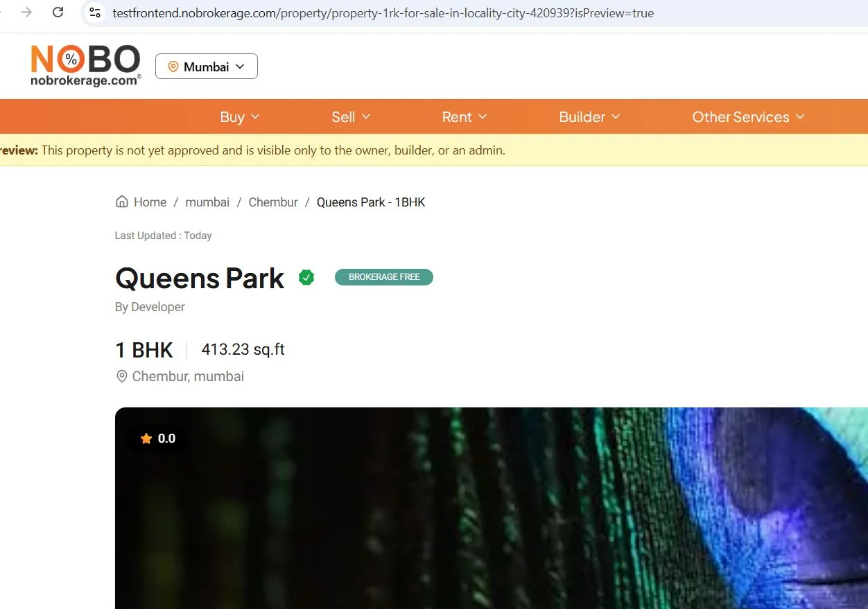Click the 0.0 rating value
This screenshot has height=609, width=868.
coord(166,439)
